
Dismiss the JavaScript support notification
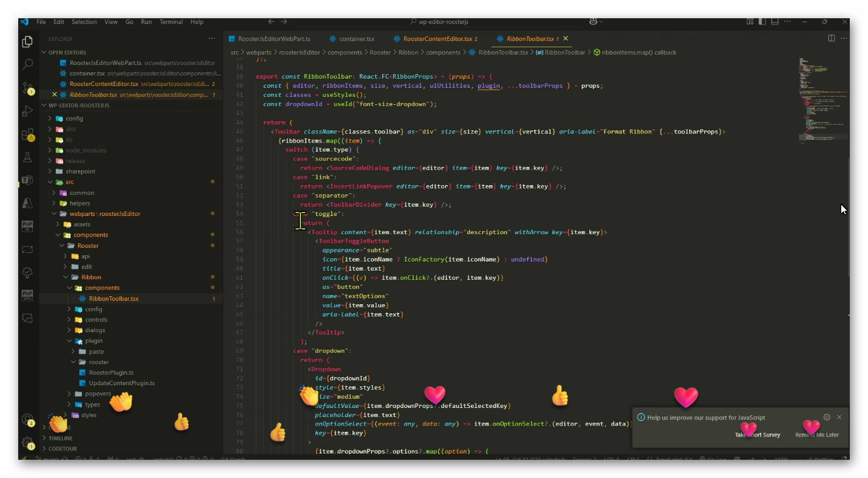coord(839,417)
